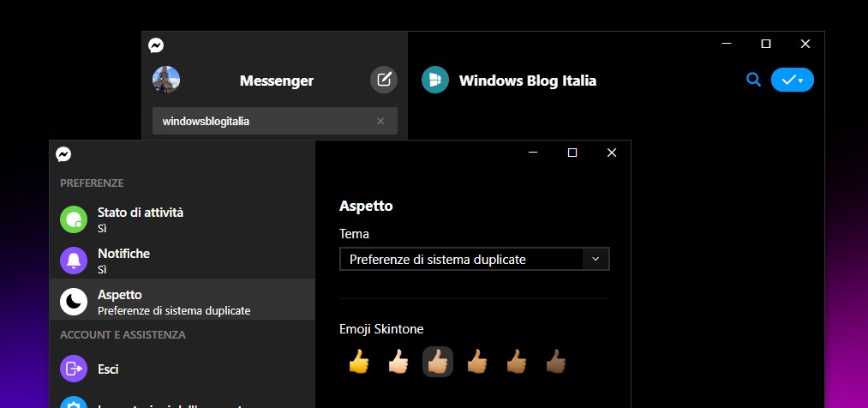This screenshot has height=408, width=868.
Task: Maximize the preferences window
Action: [x=572, y=153]
